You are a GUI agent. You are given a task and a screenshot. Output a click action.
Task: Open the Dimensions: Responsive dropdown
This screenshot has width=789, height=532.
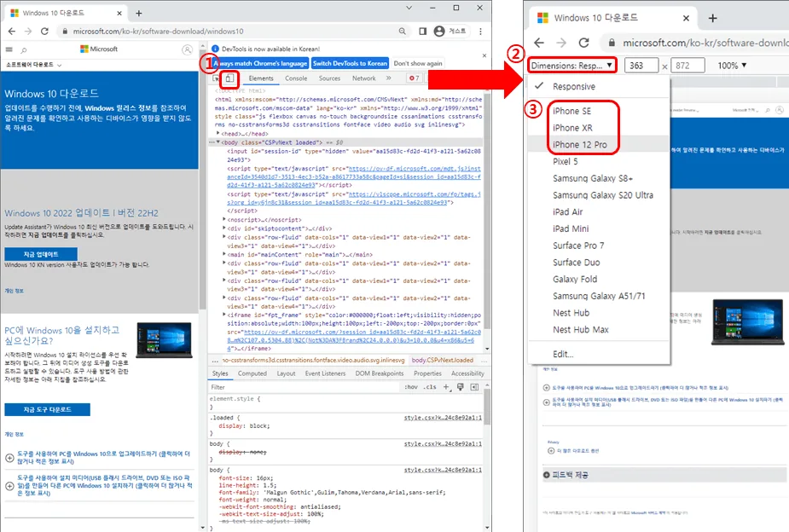pyautogui.click(x=571, y=66)
